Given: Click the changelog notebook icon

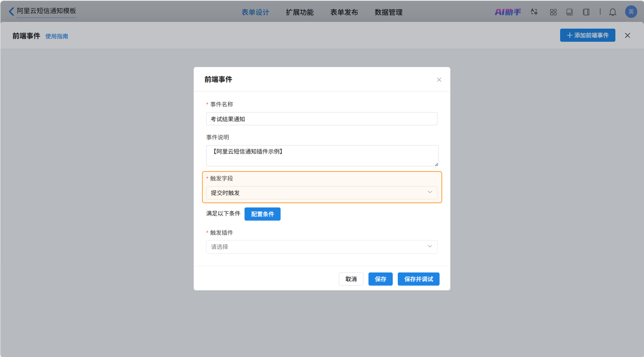Looking at the screenshot, I should (x=586, y=12).
